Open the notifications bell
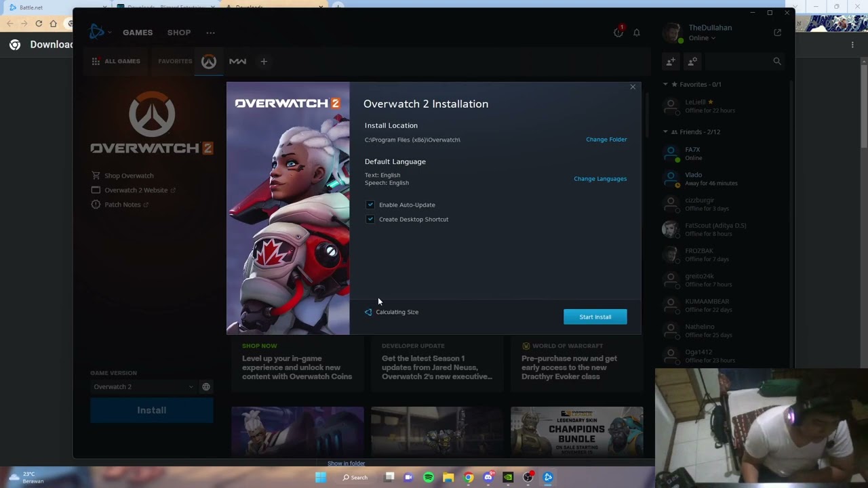 coord(636,33)
